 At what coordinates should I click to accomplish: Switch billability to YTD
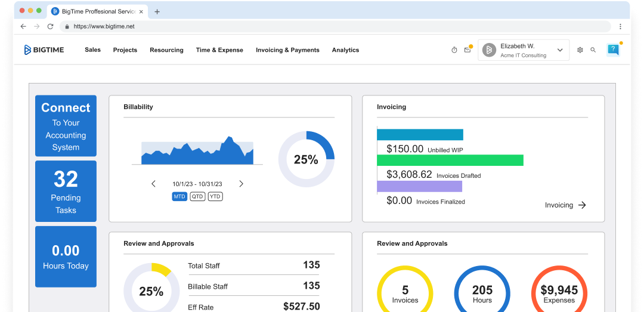pos(215,196)
